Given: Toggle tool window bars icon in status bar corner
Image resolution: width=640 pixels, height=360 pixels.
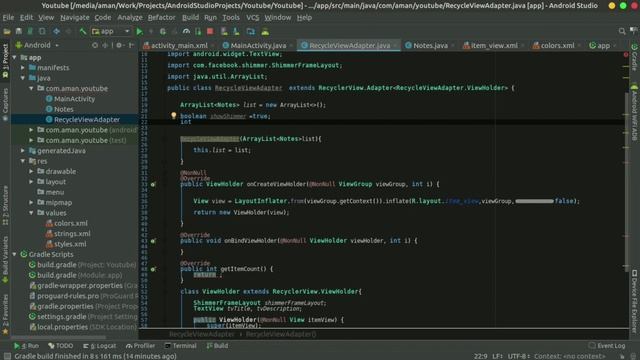Looking at the screenshot, I should (7, 356).
